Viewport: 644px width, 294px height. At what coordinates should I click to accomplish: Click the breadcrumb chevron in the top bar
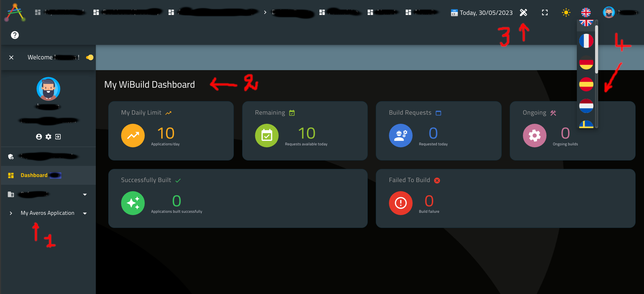click(265, 12)
